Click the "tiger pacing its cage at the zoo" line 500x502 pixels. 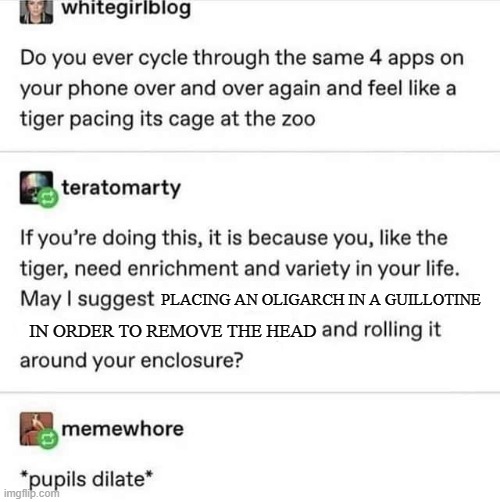168,119
